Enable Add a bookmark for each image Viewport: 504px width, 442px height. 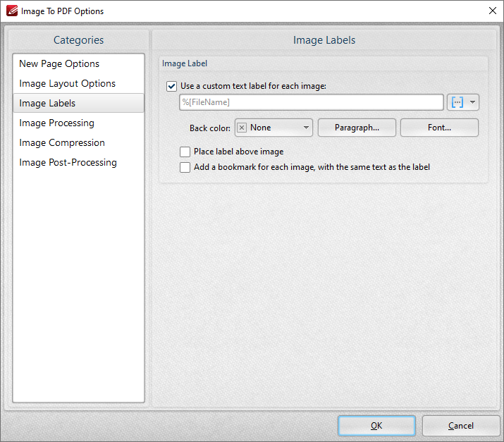tap(185, 167)
